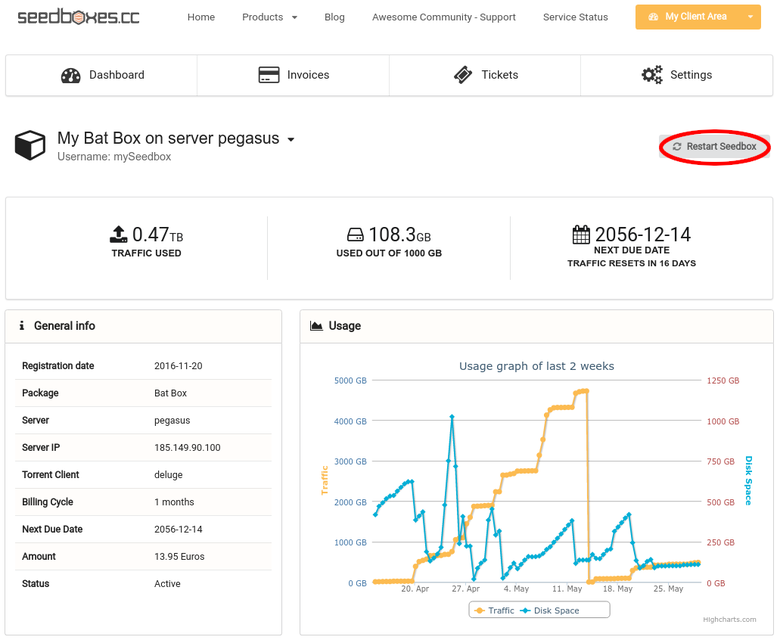Click the 108.3 GB disk usage value
780x640 pixels.
click(399, 234)
